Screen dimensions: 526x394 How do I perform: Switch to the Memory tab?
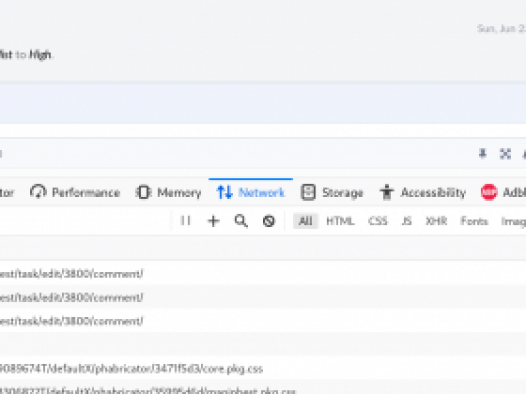[x=168, y=192]
